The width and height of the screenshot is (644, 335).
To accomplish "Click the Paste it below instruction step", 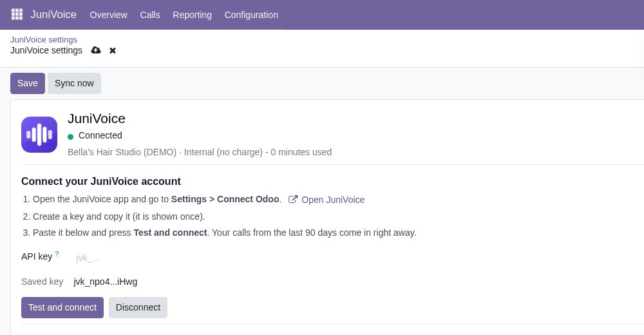I will click(225, 233).
